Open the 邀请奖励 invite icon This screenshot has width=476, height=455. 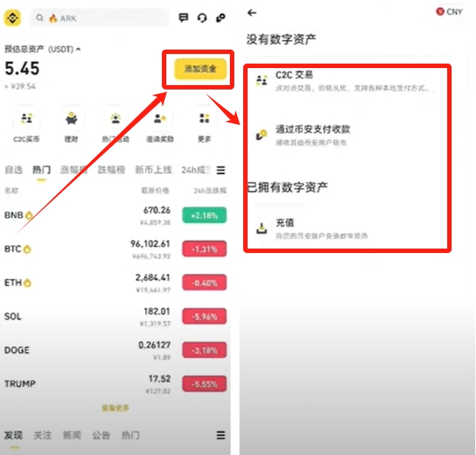coord(160,118)
